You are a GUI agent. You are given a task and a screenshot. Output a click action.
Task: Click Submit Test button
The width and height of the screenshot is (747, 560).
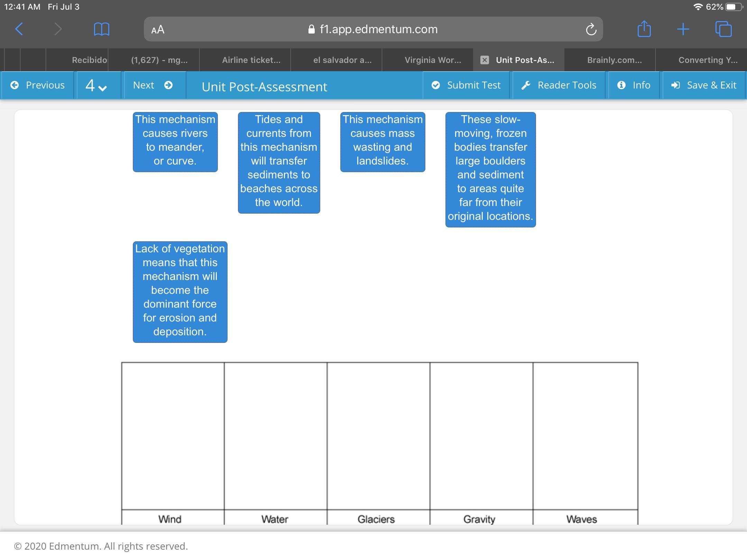[x=466, y=85]
